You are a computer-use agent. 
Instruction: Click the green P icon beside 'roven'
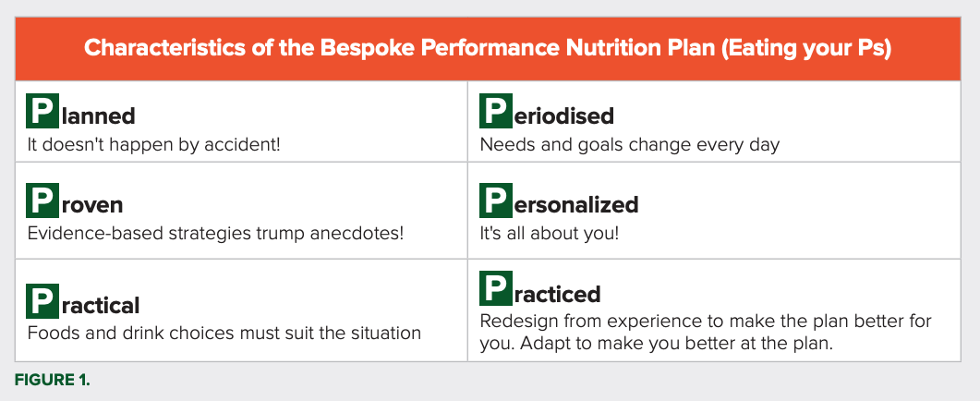point(42,200)
